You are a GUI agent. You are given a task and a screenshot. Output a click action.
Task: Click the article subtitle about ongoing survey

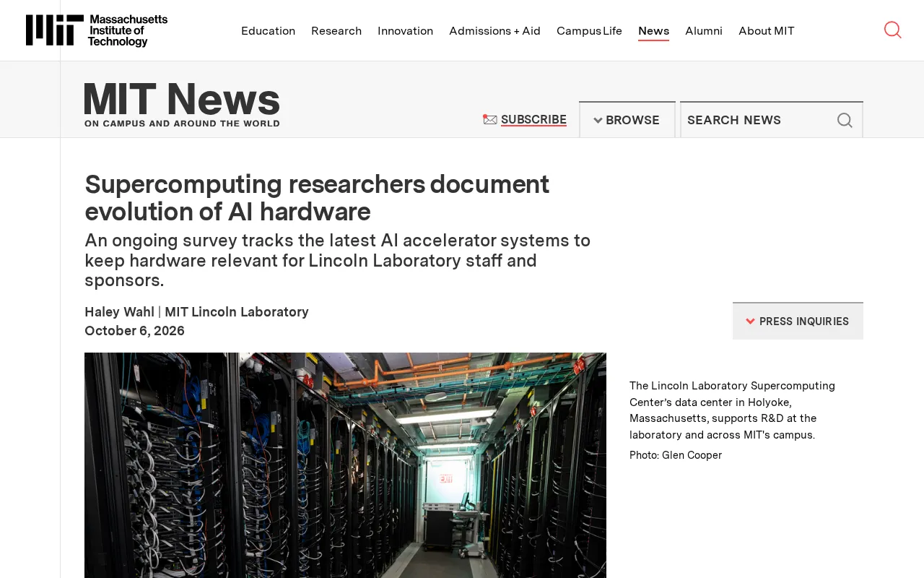tap(338, 260)
